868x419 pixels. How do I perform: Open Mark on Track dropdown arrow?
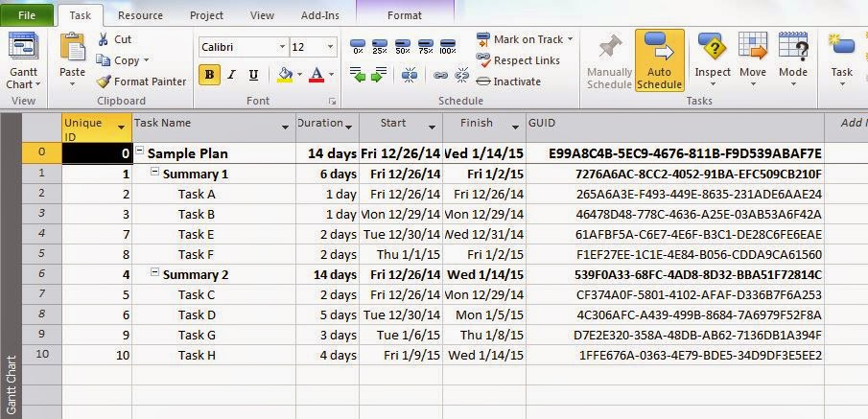[x=570, y=39]
